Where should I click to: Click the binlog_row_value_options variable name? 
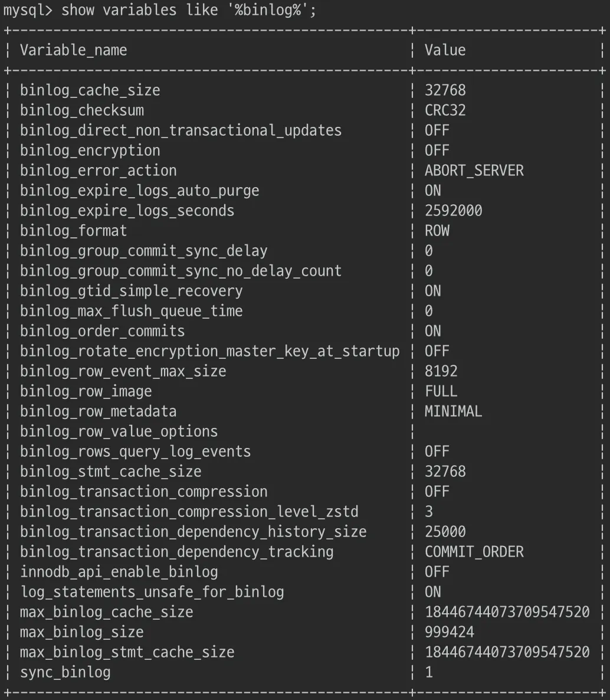119,431
